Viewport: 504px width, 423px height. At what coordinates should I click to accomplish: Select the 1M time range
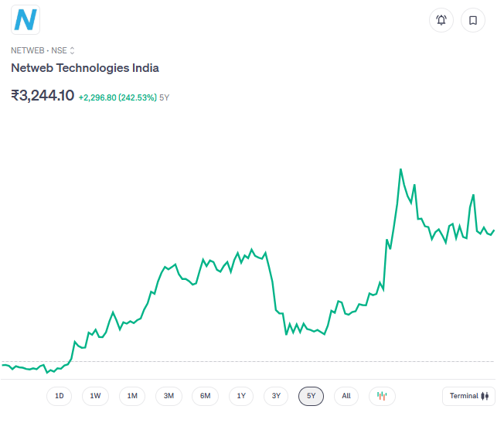132,396
